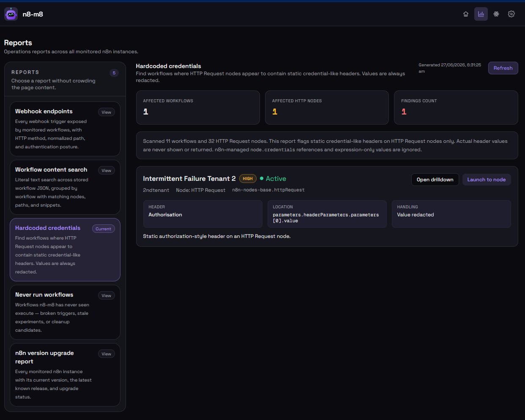Select Webhook endpoints report title
The width and height of the screenshot is (525, 420).
click(44, 111)
